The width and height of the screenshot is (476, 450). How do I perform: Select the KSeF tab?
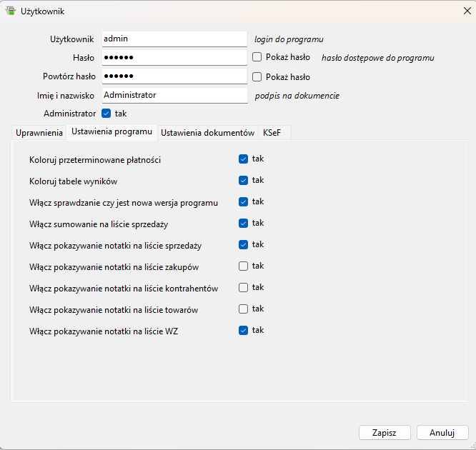tap(272, 133)
